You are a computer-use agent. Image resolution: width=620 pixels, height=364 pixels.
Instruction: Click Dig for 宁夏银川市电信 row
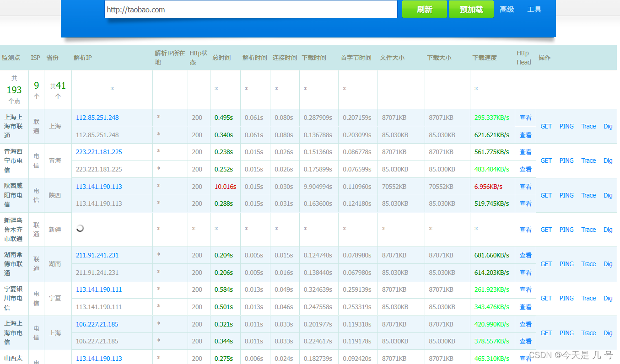pyautogui.click(x=608, y=298)
